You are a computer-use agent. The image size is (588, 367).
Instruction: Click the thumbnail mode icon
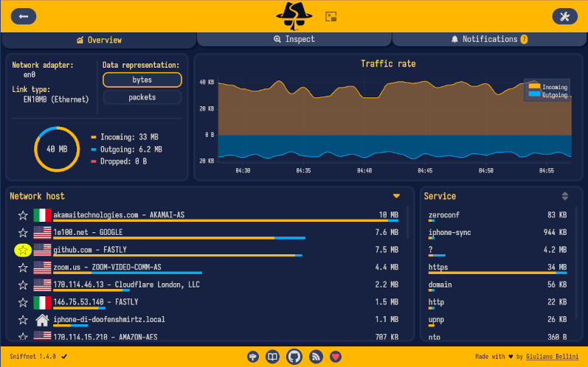(331, 16)
